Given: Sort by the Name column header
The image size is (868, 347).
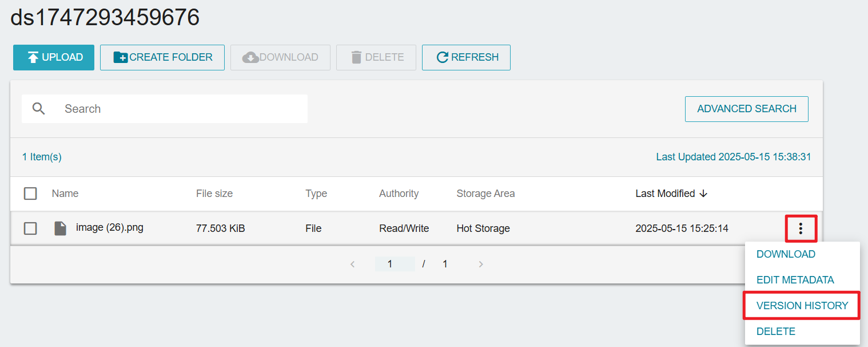Looking at the screenshot, I should click(65, 194).
